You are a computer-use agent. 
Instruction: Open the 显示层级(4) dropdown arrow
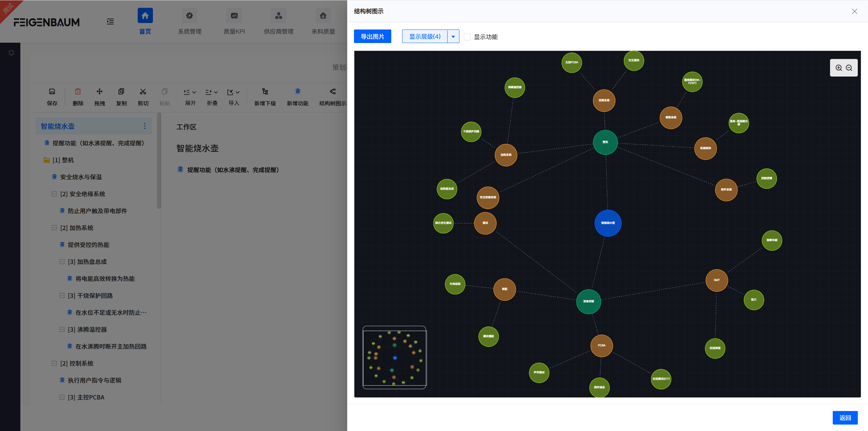[453, 37]
